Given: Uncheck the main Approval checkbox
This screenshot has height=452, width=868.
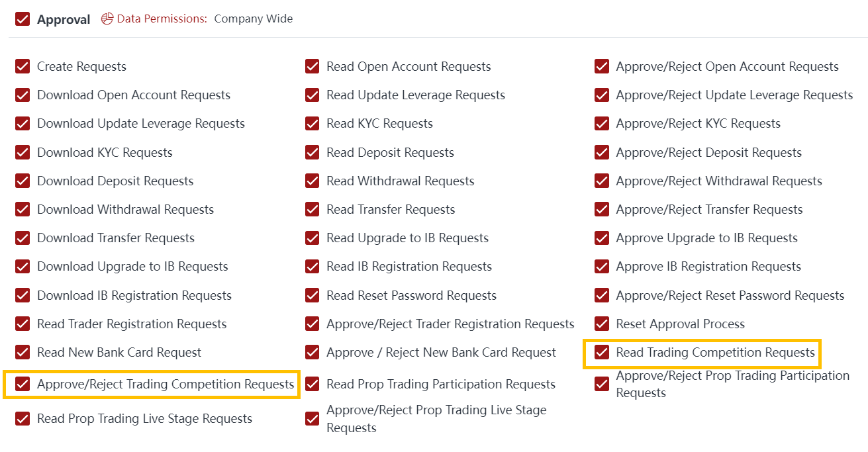Looking at the screenshot, I should (23, 19).
